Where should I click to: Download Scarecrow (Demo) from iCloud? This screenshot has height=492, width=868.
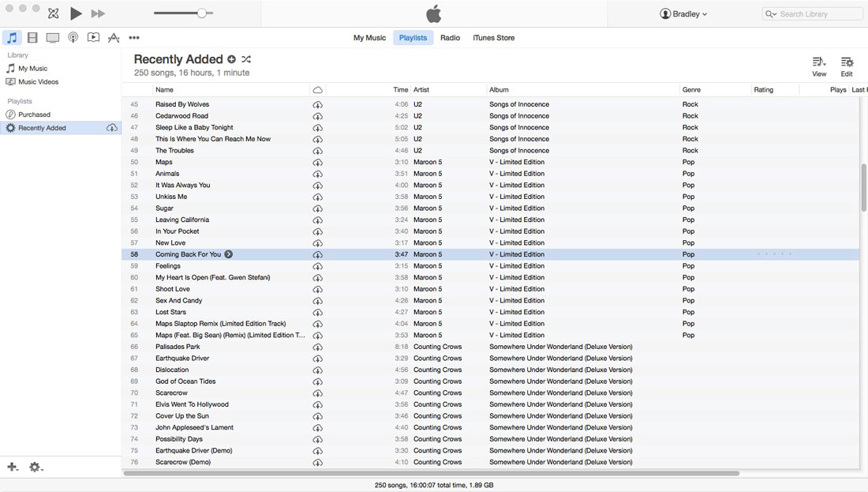click(318, 463)
